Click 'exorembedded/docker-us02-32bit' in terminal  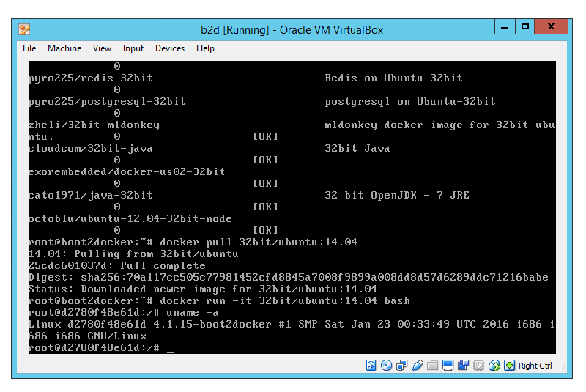point(127,172)
